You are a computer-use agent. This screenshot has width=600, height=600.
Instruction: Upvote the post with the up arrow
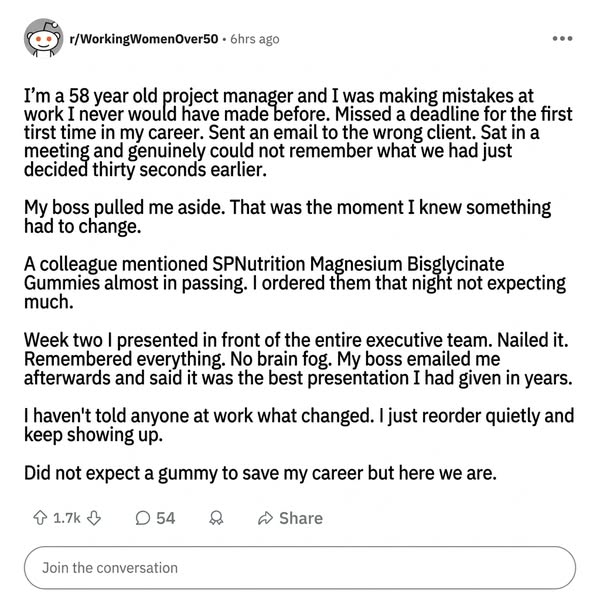(40, 518)
